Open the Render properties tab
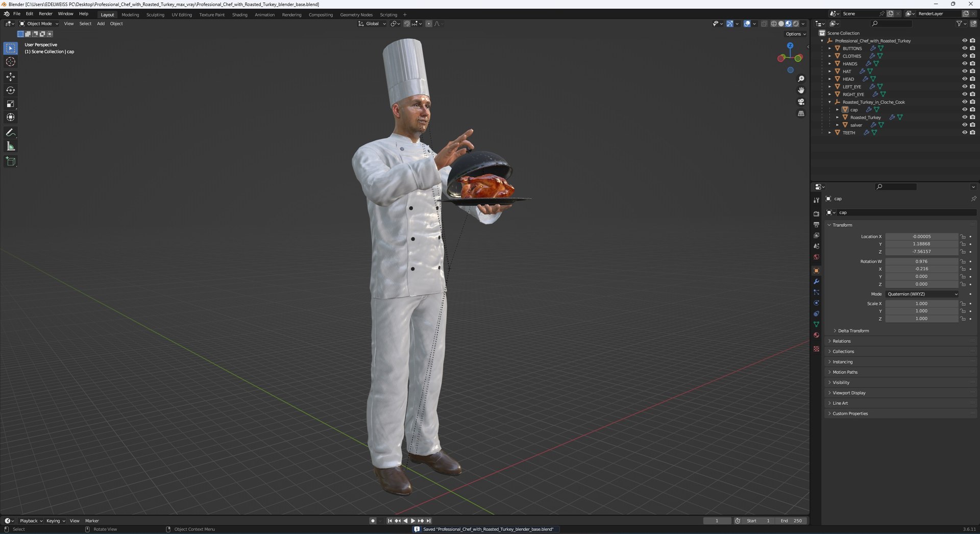The height and width of the screenshot is (534, 980). coord(816,214)
